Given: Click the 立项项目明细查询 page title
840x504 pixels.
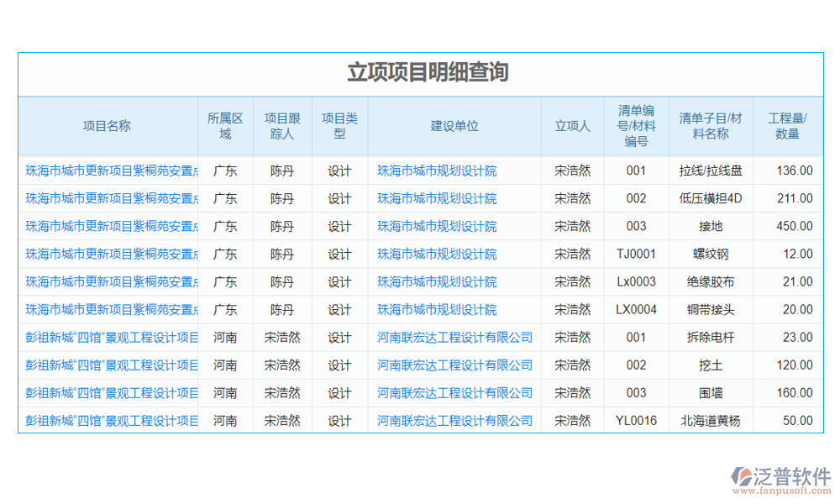Looking at the screenshot, I should [x=420, y=73].
